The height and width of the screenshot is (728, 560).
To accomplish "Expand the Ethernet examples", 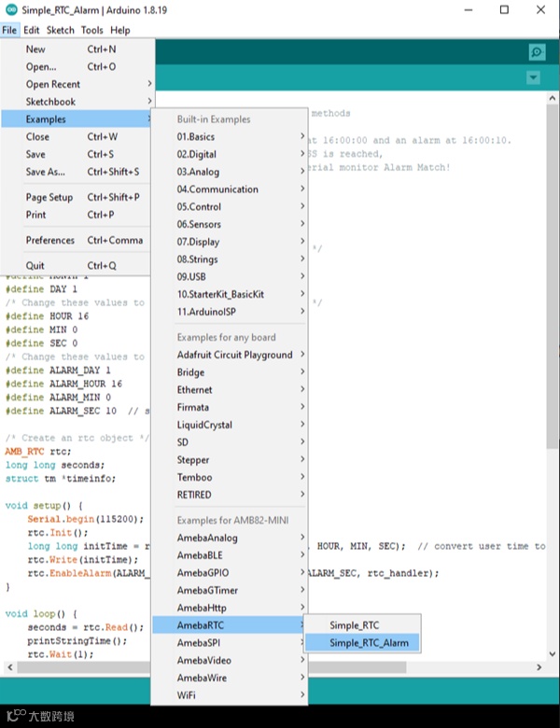I will [230, 389].
